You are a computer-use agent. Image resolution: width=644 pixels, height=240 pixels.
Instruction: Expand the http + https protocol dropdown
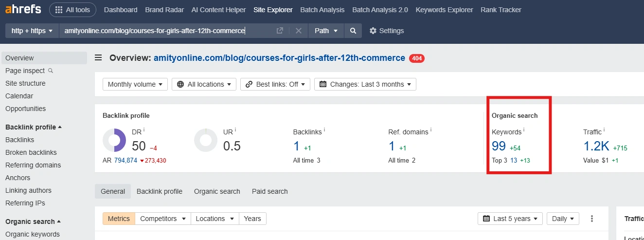pos(32,31)
